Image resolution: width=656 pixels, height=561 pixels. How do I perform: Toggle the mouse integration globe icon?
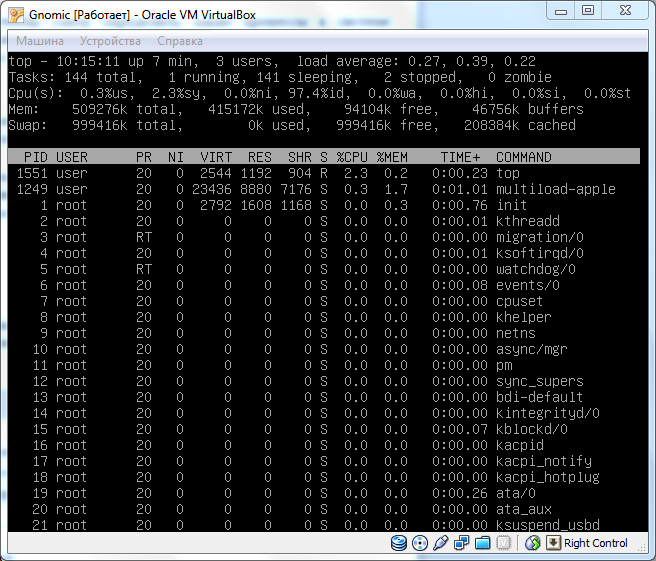(533, 543)
